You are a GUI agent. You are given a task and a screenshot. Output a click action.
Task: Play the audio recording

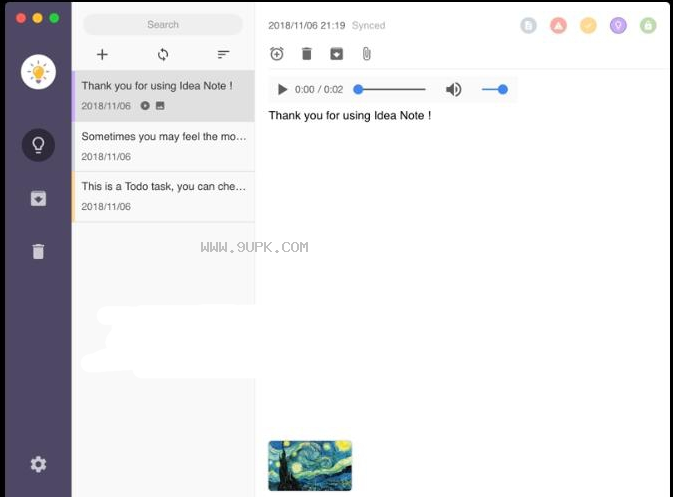tap(282, 89)
